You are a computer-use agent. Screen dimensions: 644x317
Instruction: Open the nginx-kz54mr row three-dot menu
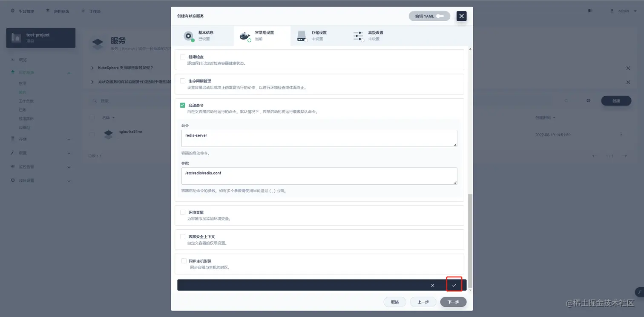pos(621,134)
